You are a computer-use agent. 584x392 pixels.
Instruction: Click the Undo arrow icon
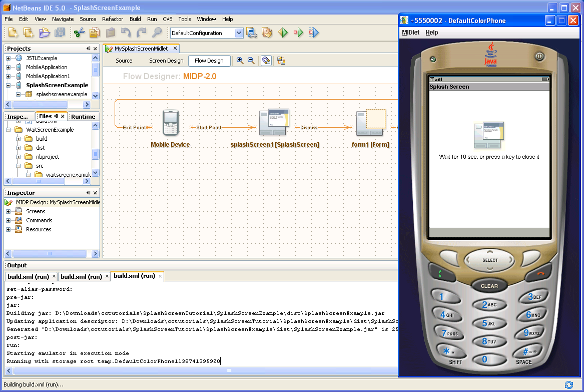(126, 33)
